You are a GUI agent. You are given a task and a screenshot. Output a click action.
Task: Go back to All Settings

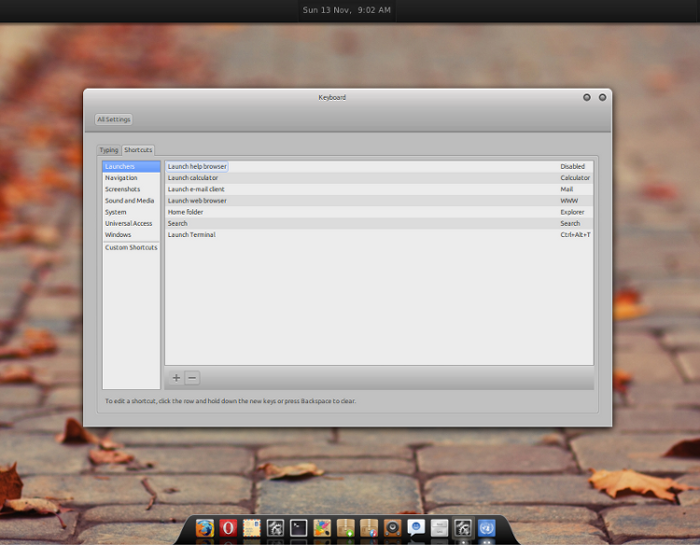pos(114,120)
